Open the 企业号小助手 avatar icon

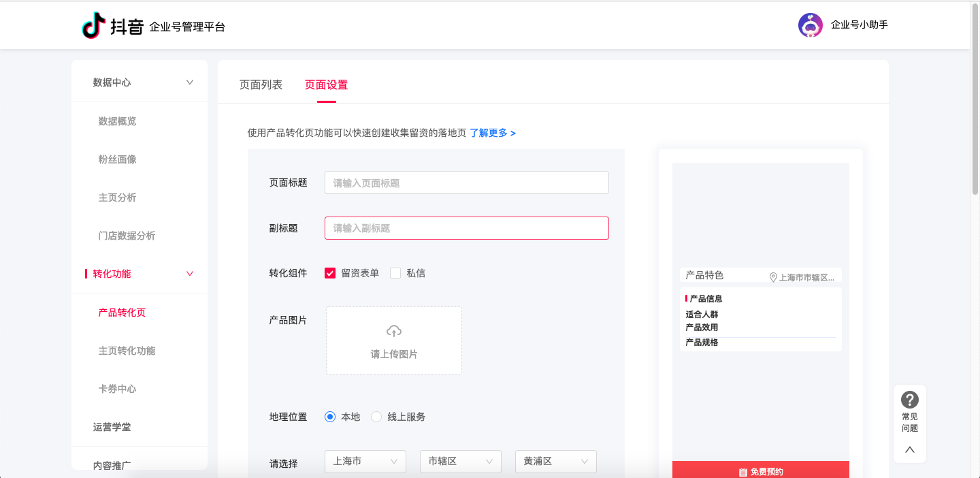tap(810, 25)
